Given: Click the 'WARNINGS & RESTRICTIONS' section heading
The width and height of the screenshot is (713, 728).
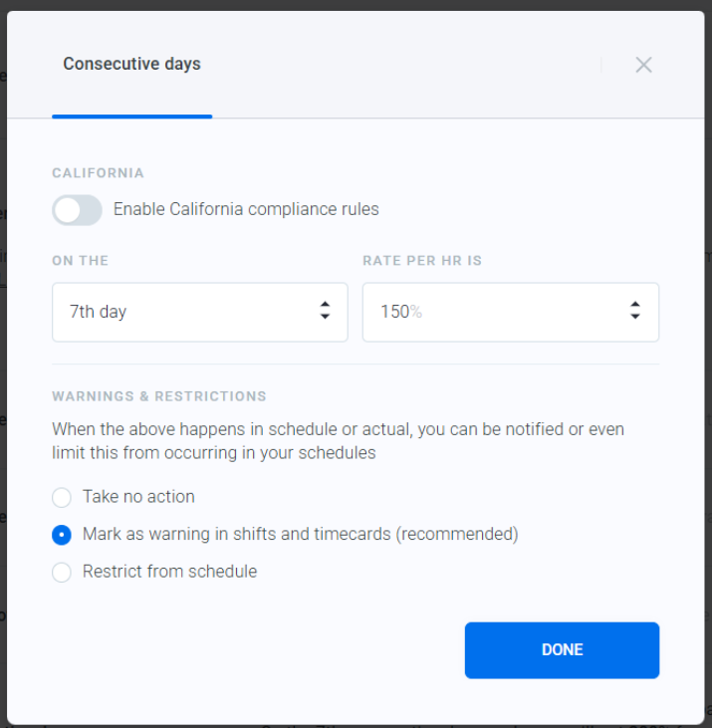Looking at the screenshot, I should pos(159,396).
